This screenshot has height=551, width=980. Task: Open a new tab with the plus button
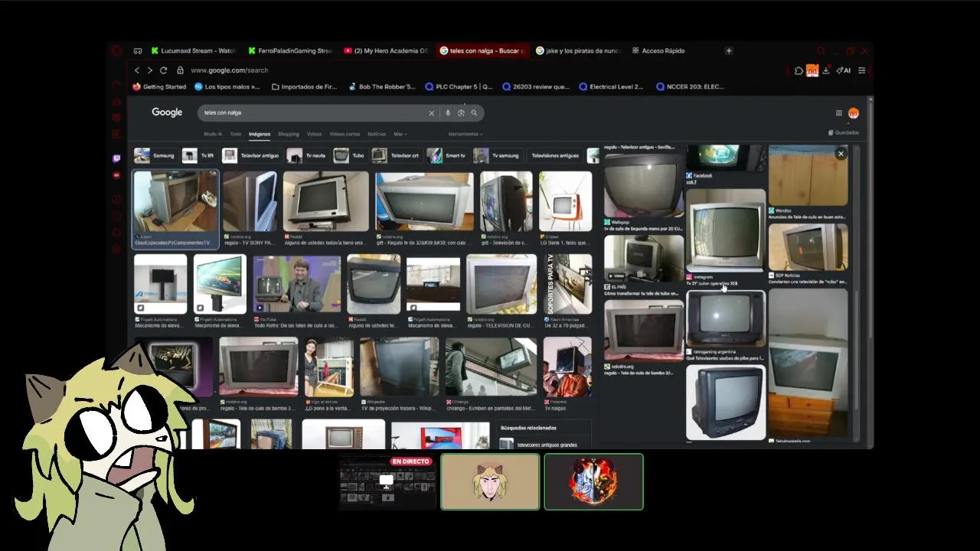click(x=729, y=51)
